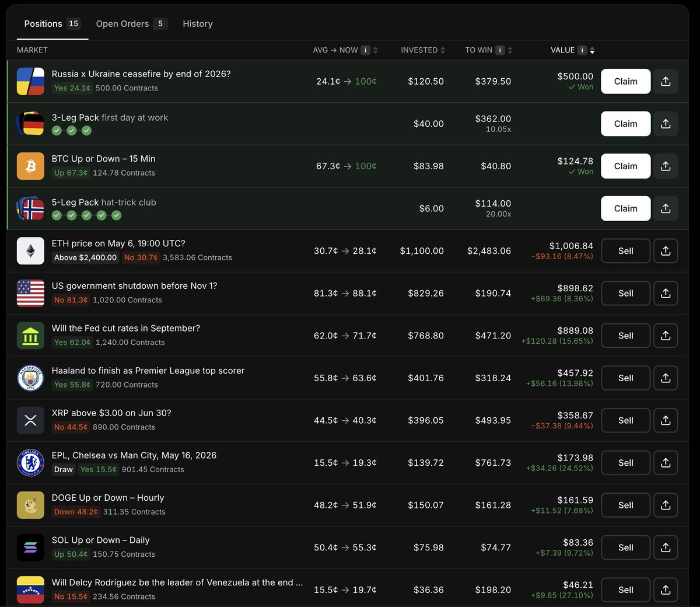Share the XRP above $3.00 position
The height and width of the screenshot is (607, 700).
click(x=666, y=420)
